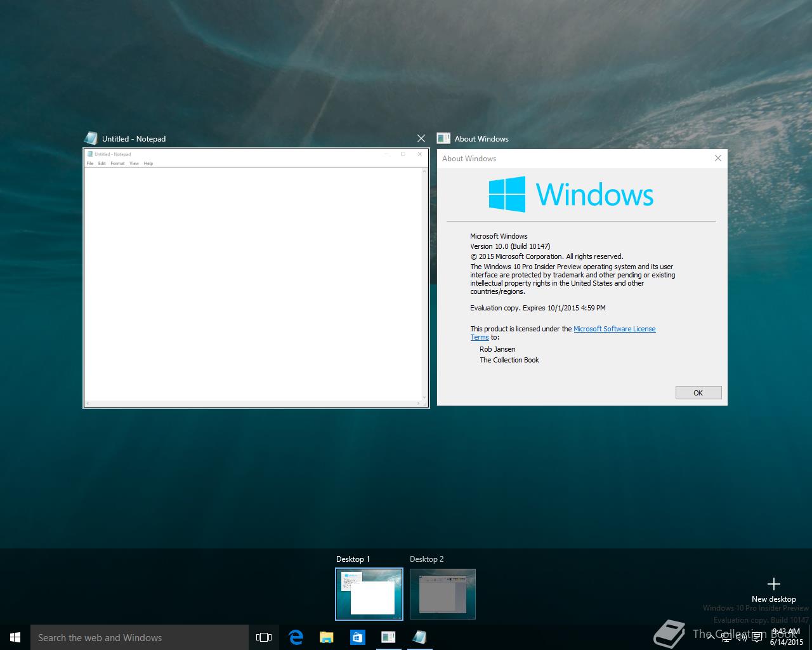Open the Microsoft Software License link
Viewport: 812px width, 650px height.
click(615, 329)
